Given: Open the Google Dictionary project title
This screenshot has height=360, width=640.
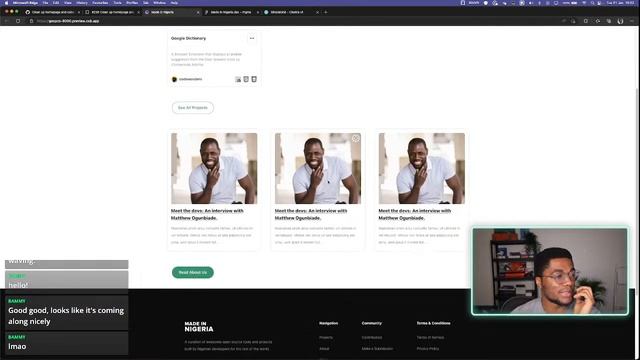Looking at the screenshot, I should click(x=189, y=38).
